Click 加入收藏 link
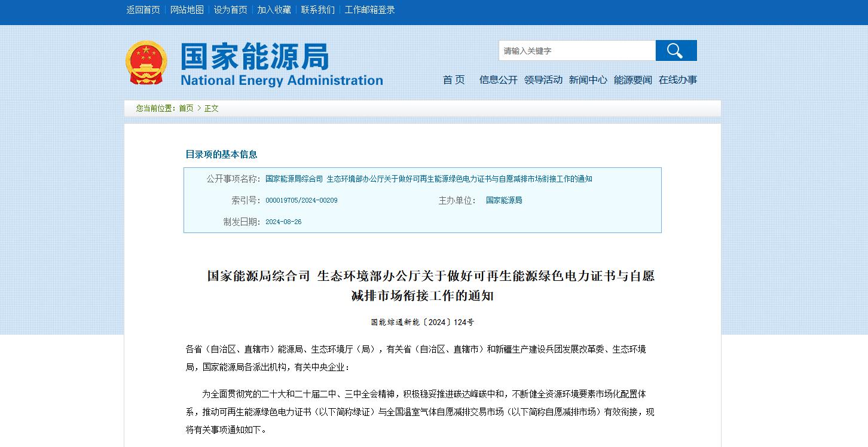868x447 pixels. [x=274, y=10]
